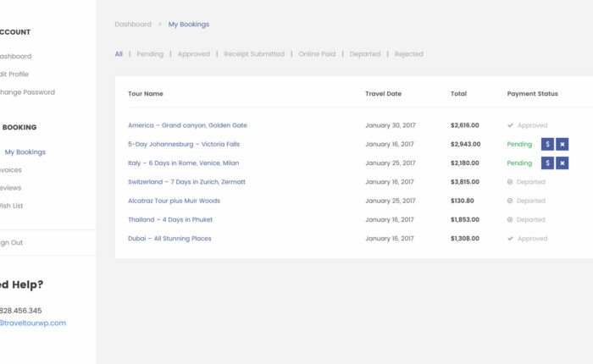Open Thailand – 4 Days in Phuket tour

pos(170,219)
